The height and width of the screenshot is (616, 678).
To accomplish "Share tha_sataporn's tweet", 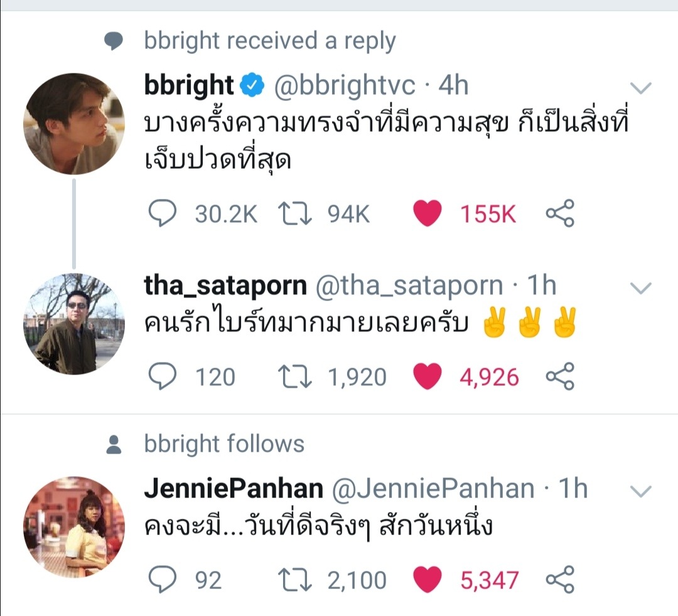I will [560, 376].
